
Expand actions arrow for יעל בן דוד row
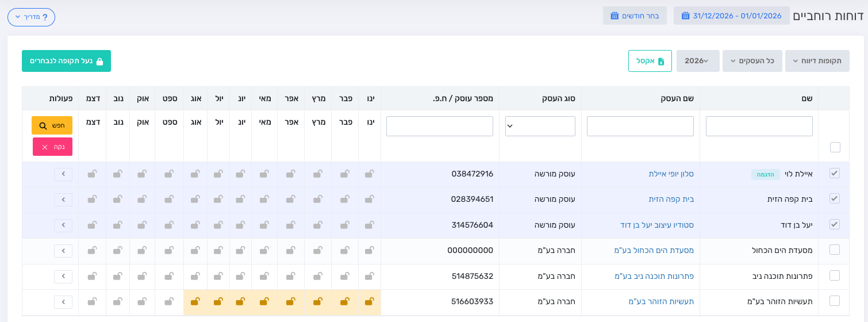click(63, 225)
